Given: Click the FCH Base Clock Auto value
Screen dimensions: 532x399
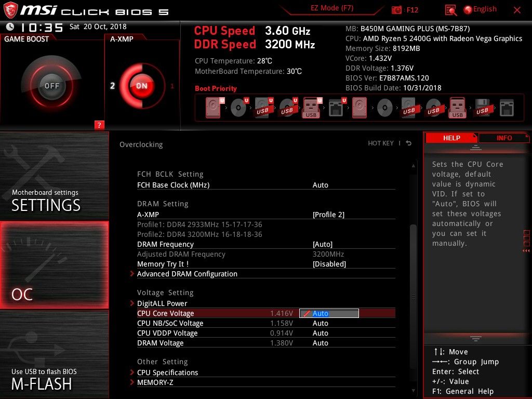Looking at the screenshot, I should click(x=320, y=185).
